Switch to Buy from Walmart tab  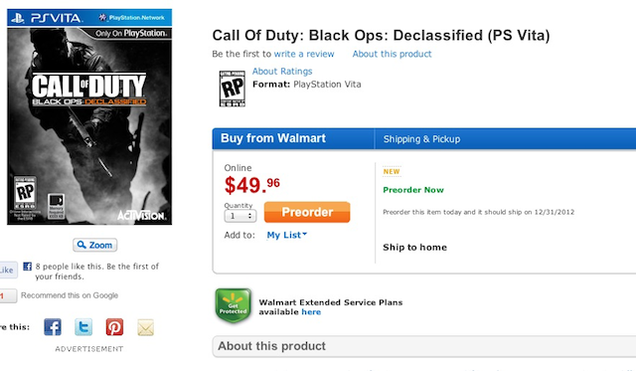click(x=293, y=139)
